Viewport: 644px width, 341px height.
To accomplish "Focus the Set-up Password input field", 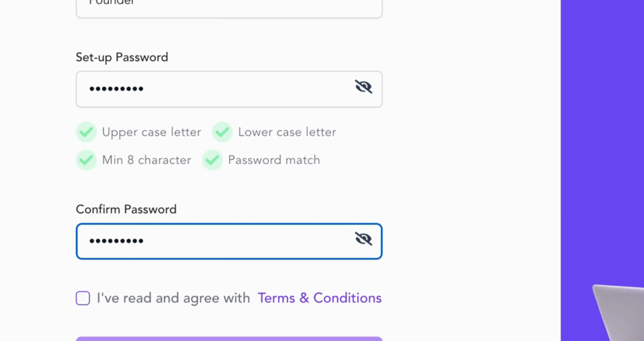I will point(215,89).
